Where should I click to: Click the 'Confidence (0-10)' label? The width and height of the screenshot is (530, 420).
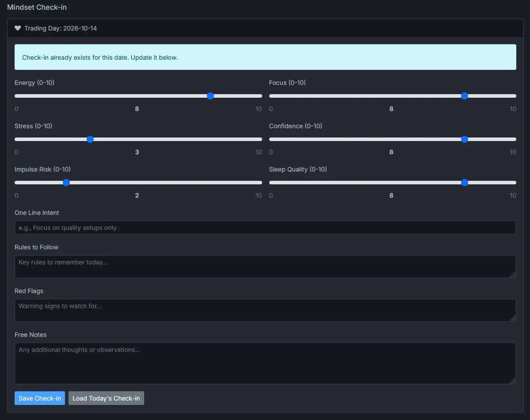pos(295,126)
